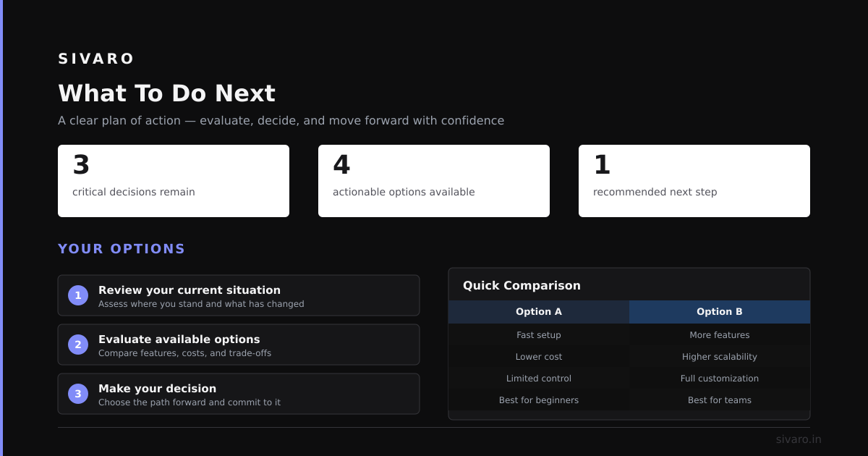
Task: Select the Higher scalability row entry
Action: pos(720,357)
